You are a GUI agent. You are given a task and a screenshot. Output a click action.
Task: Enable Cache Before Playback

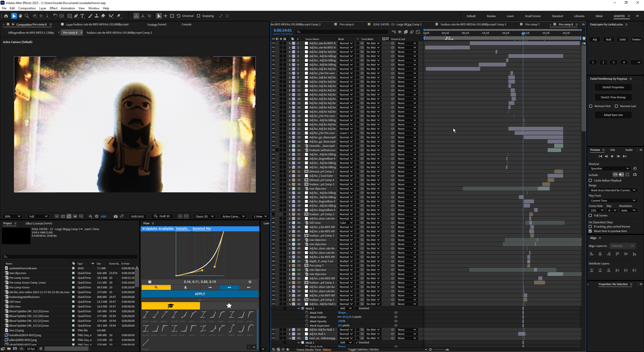click(x=590, y=181)
